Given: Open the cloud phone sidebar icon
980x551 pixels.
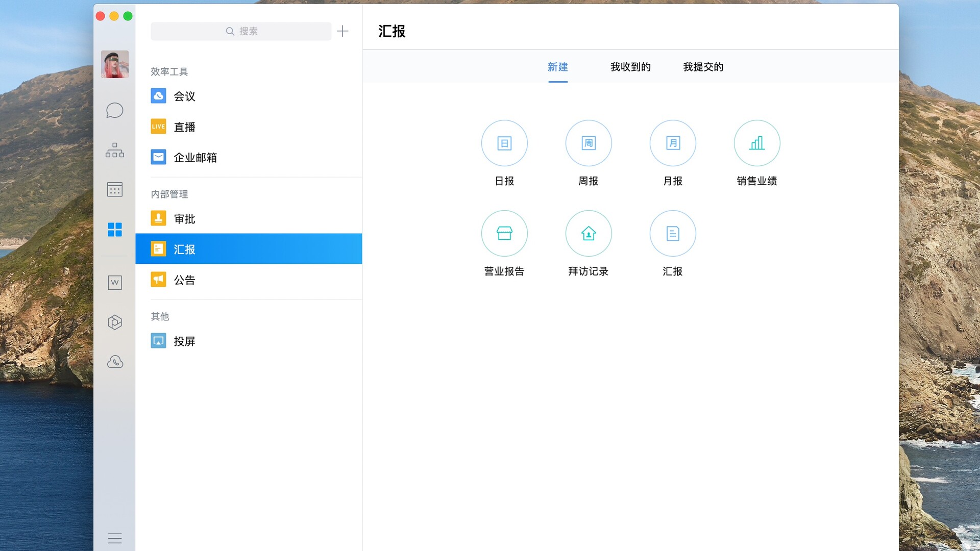Looking at the screenshot, I should 114,362.
